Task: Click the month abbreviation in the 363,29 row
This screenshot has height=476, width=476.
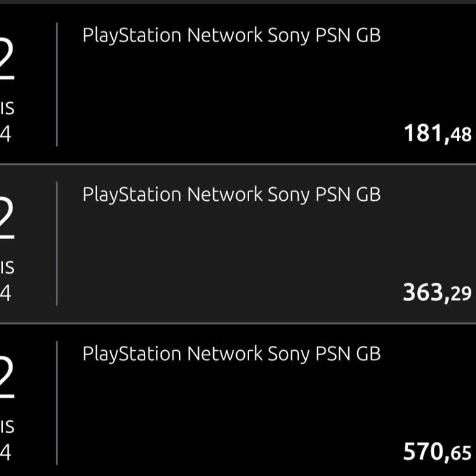Action: pyautogui.click(x=7, y=268)
